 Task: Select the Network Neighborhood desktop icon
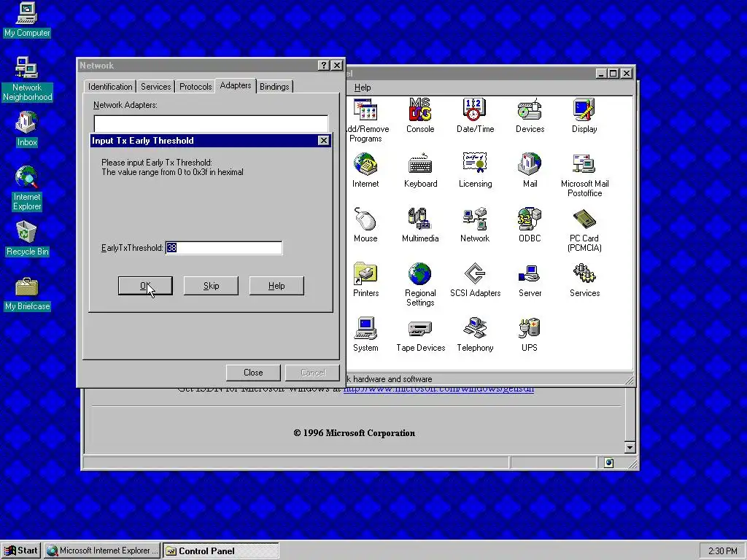(x=27, y=79)
